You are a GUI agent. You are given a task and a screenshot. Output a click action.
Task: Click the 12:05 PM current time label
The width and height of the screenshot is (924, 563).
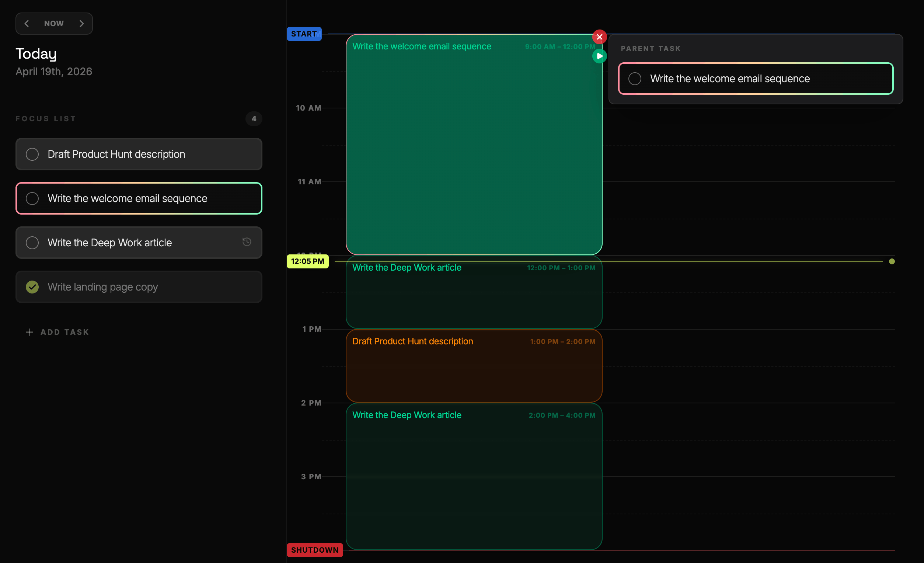(x=307, y=261)
